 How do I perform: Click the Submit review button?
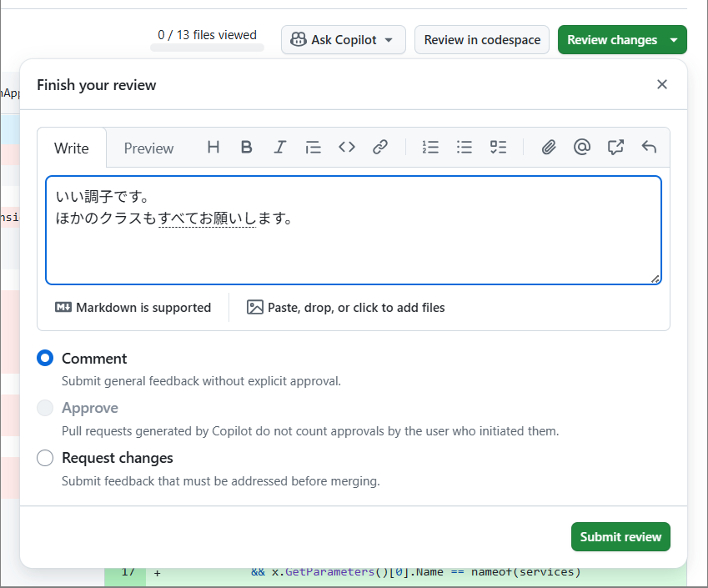tap(620, 536)
